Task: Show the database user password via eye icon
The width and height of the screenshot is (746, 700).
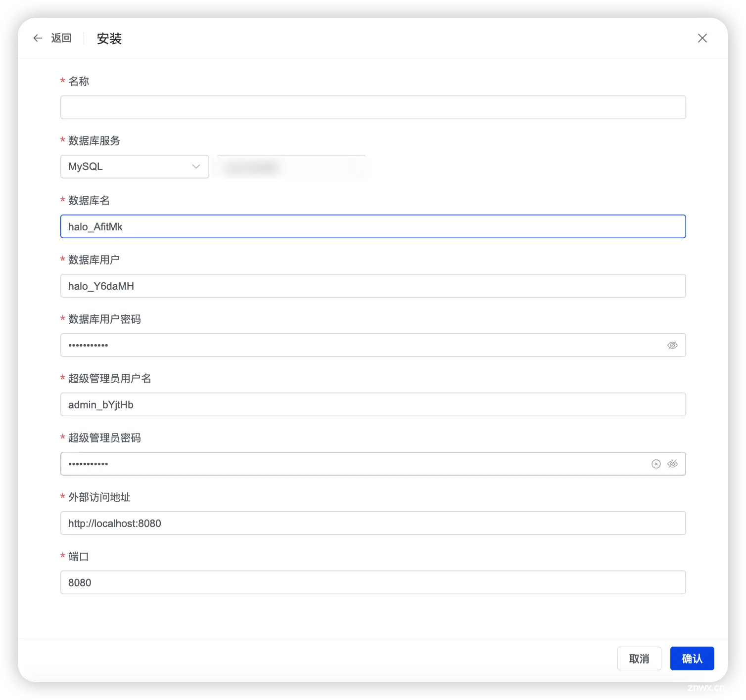Action: (672, 345)
